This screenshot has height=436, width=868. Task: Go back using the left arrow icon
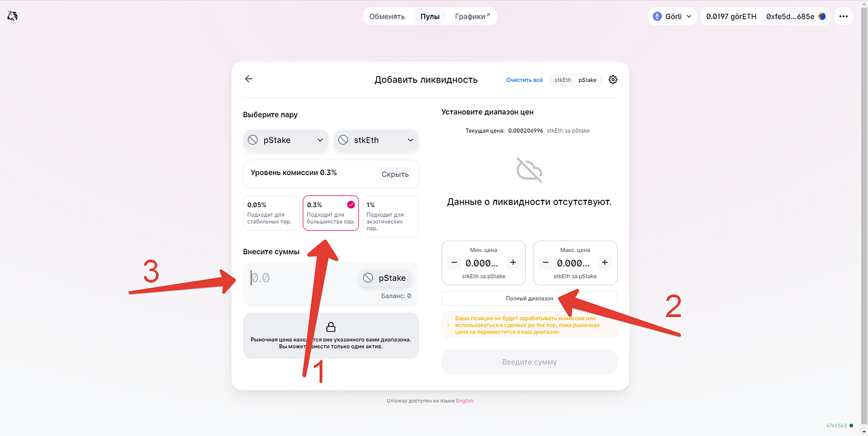point(249,79)
